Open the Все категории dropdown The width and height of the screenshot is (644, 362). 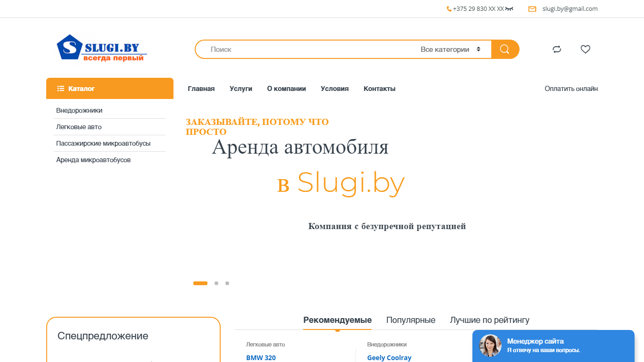(450, 49)
